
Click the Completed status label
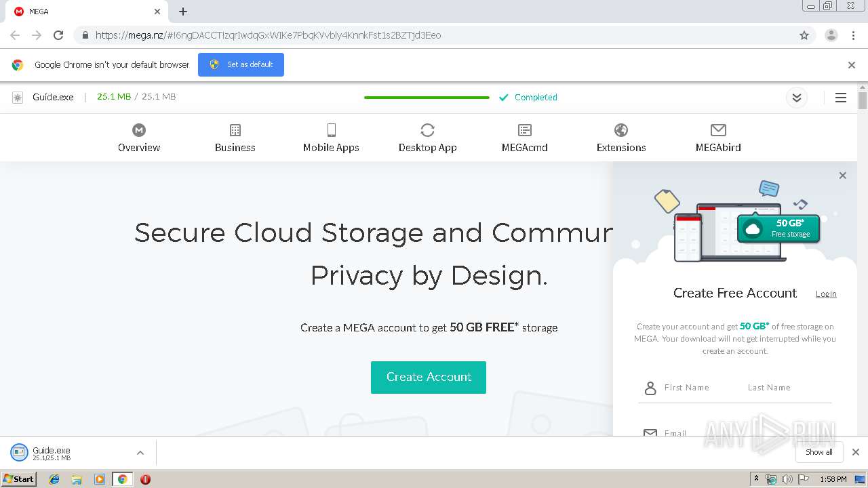(x=536, y=98)
